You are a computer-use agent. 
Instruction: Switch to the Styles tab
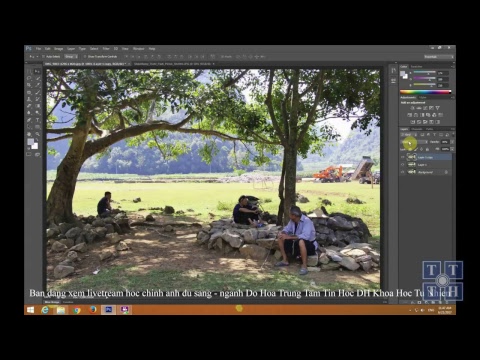pyautogui.click(x=423, y=97)
